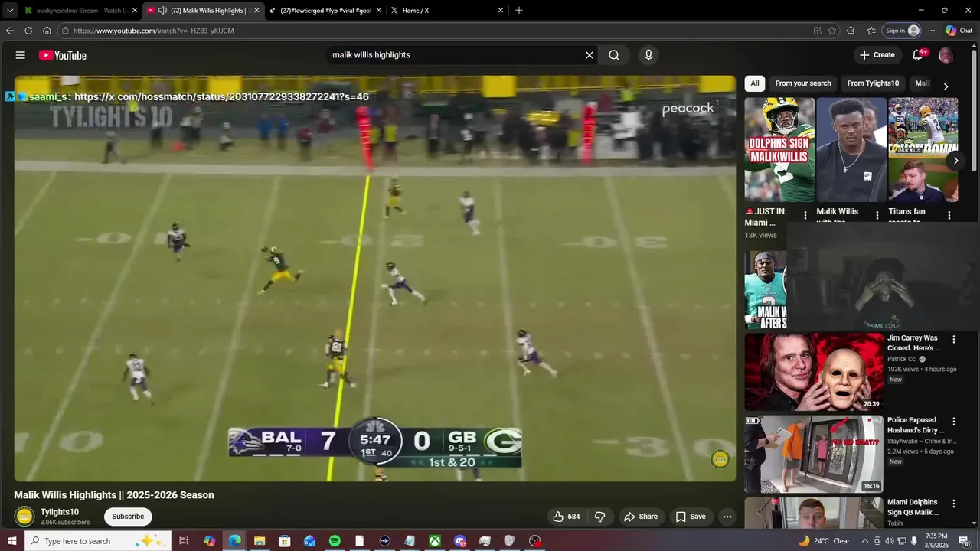
Task: Open the Tylights10 channel name link
Action: click(x=60, y=512)
